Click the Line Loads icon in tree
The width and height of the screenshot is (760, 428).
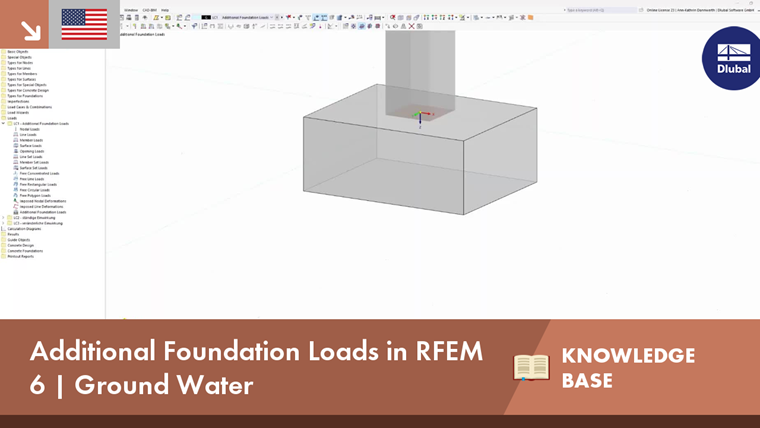tap(16, 135)
